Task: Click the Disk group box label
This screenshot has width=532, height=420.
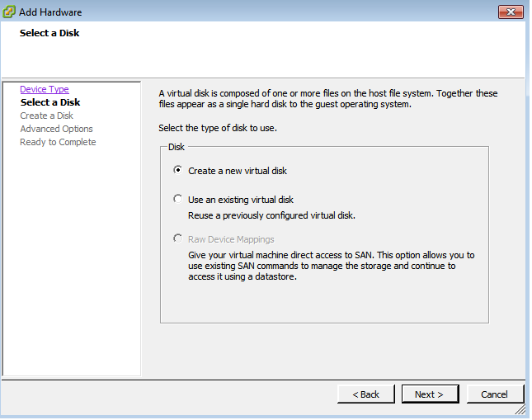Action: pos(177,147)
